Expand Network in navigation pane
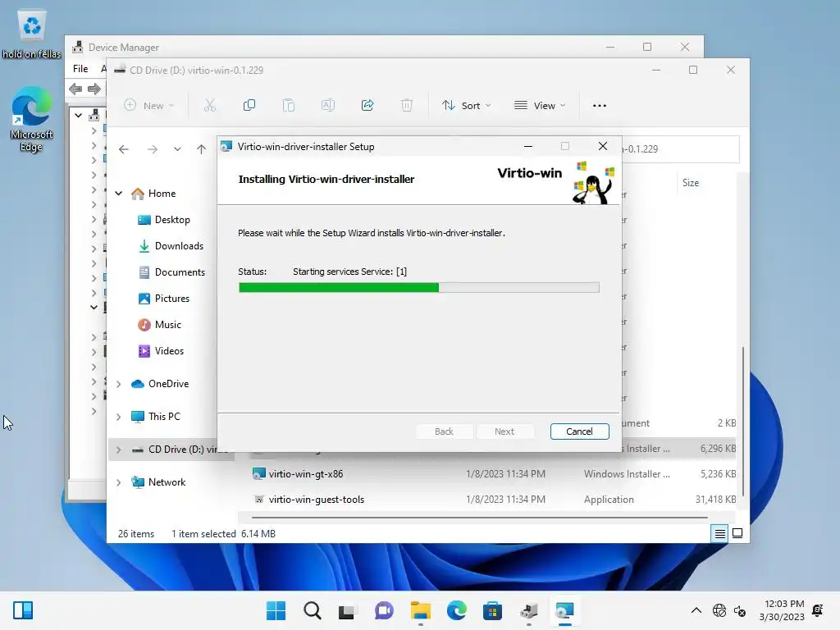840x630 pixels. [x=119, y=482]
